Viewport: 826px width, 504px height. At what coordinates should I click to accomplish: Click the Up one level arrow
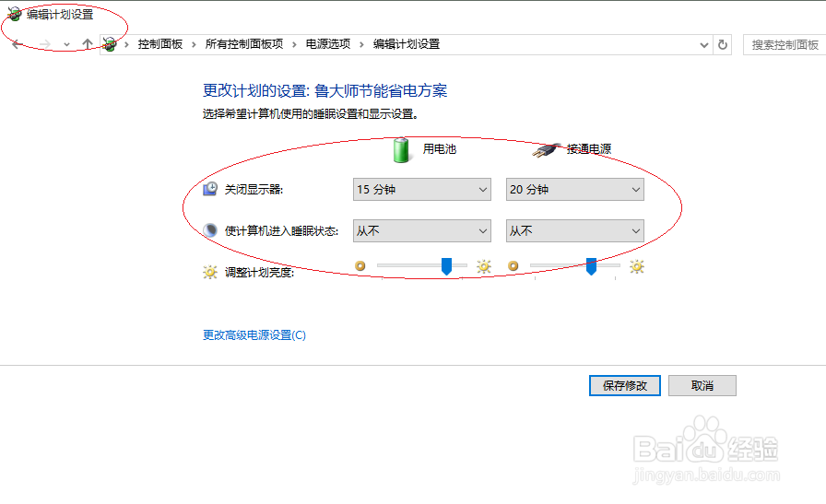(88, 44)
